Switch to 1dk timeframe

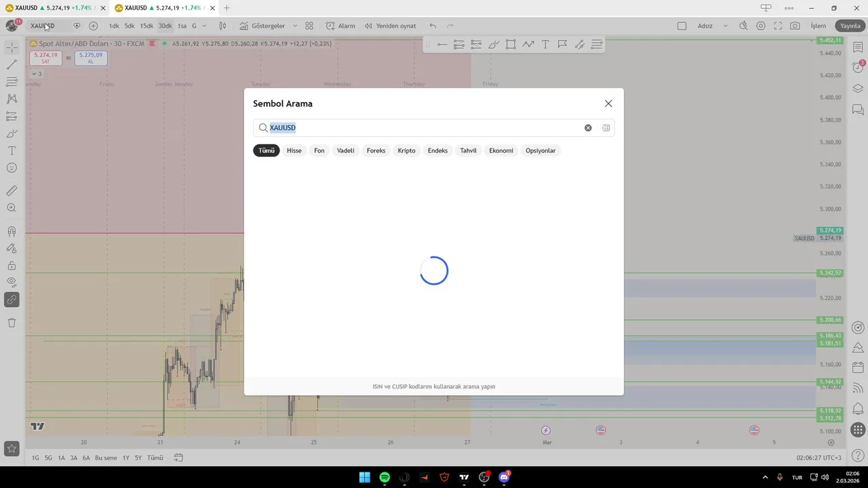pos(114,26)
